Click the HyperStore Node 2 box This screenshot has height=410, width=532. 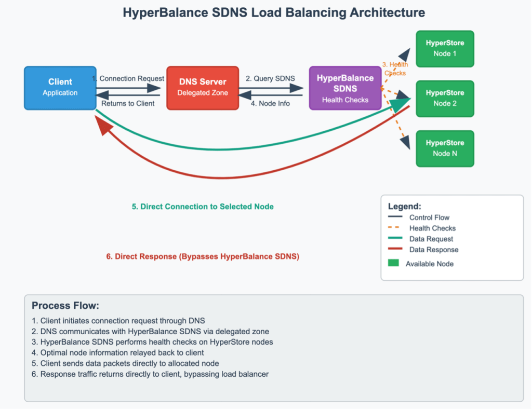coord(445,99)
